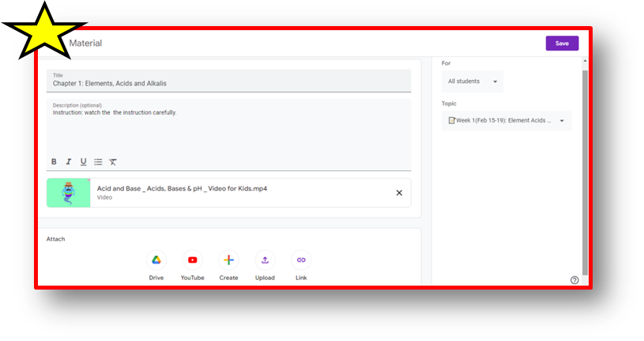This screenshot has width=644, height=341.
Task: Attach a file from Google Drive
Action: [x=156, y=260]
